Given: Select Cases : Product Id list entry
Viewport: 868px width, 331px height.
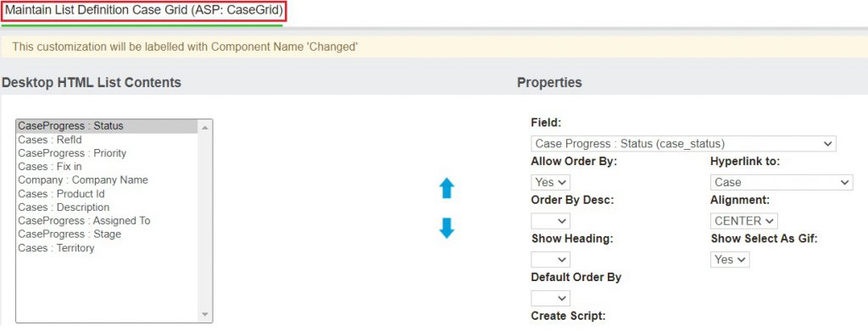Looking at the screenshot, I should pos(108,194).
